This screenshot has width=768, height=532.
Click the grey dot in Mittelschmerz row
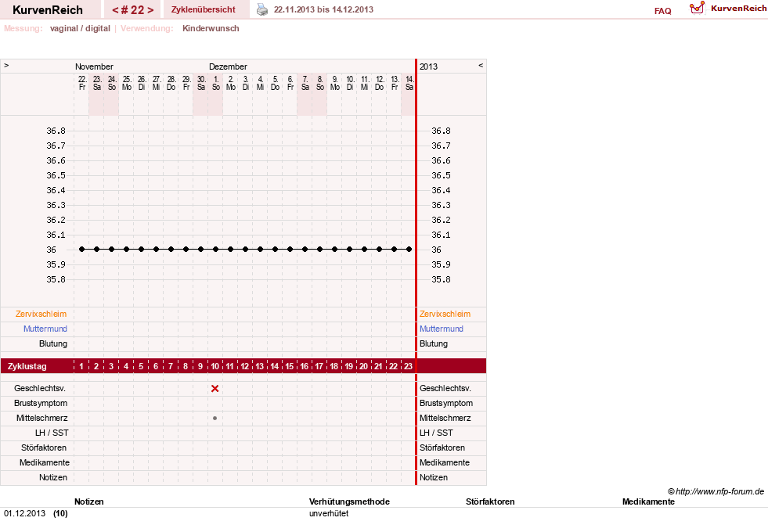click(215, 419)
